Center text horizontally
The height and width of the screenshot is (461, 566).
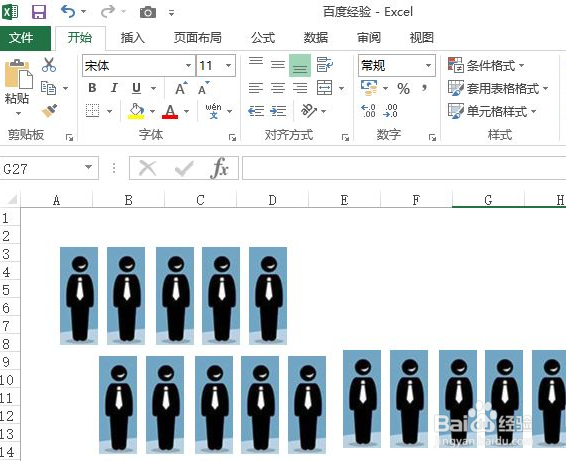(x=278, y=88)
